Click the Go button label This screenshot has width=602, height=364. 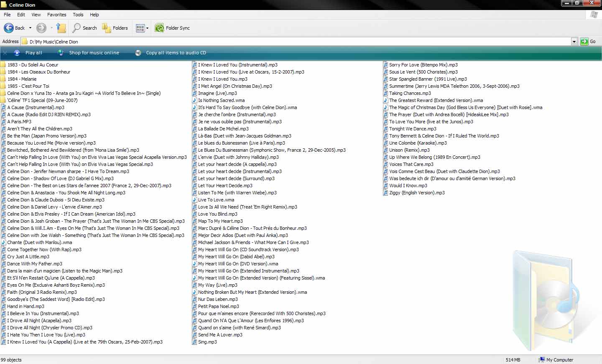593,41
